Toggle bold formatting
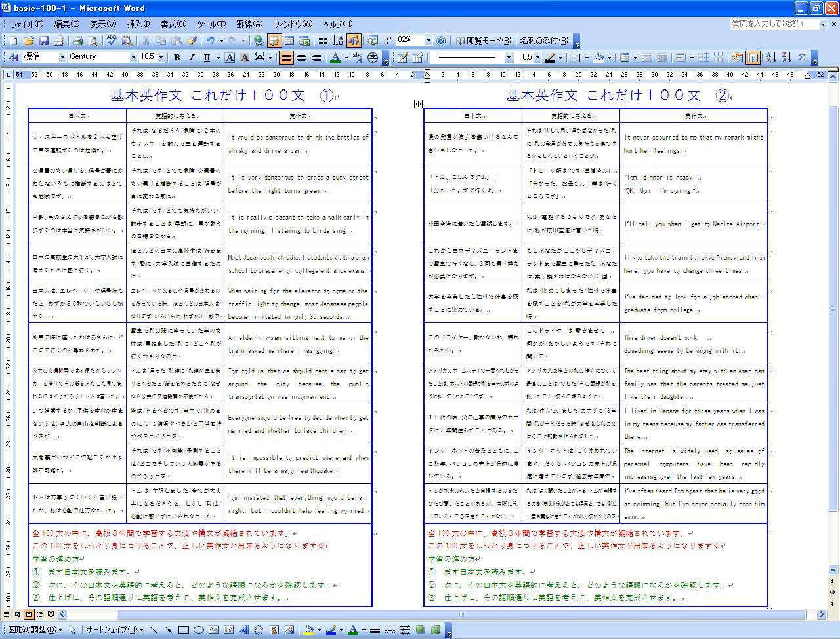 pyautogui.click(x=177, y=57)
